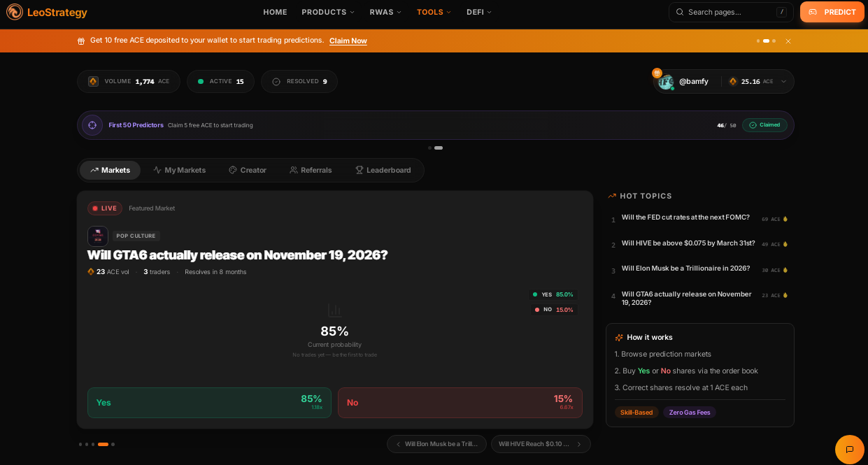868x465 pixels.
Task: Open the @bamfy account dropdown
Action: pyautogui.click(x=723, y=81)
